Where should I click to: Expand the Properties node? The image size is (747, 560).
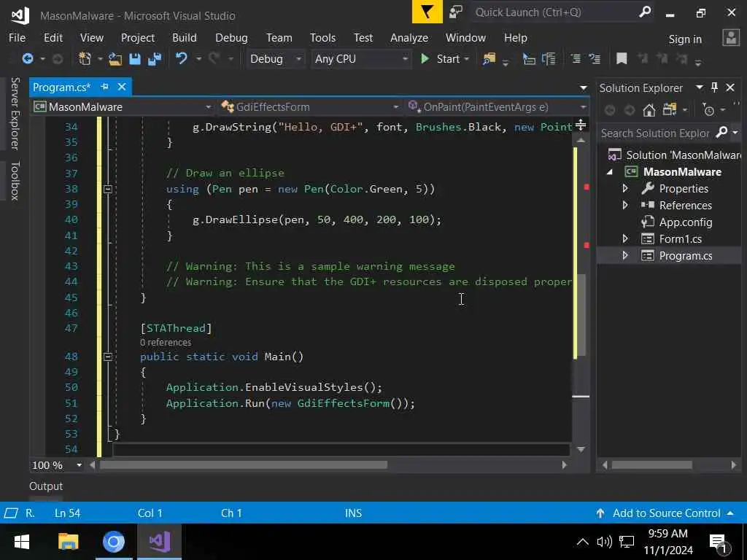[x=625, y=189]
